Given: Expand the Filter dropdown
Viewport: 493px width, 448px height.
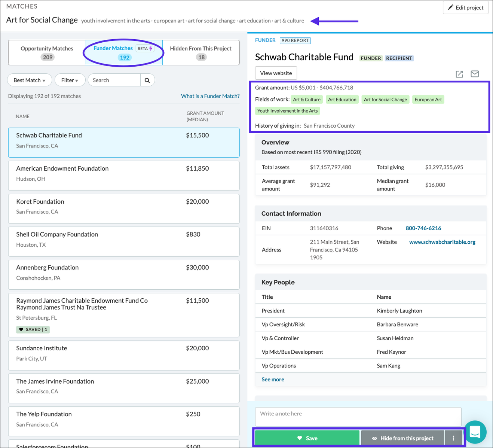Looking at the screenshot, I should click(70, 80).
